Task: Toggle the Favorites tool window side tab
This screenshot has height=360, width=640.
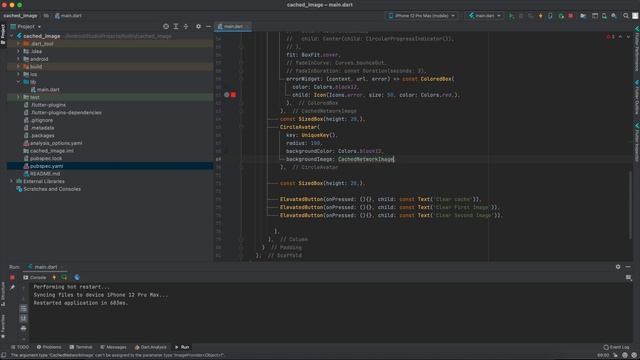Action: [x=3, y=326]
